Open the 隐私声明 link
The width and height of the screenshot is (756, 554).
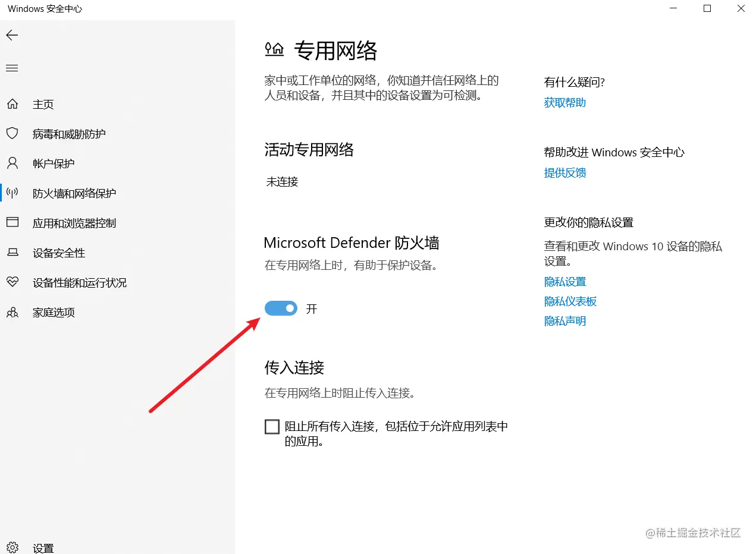(x=565, y=321)
